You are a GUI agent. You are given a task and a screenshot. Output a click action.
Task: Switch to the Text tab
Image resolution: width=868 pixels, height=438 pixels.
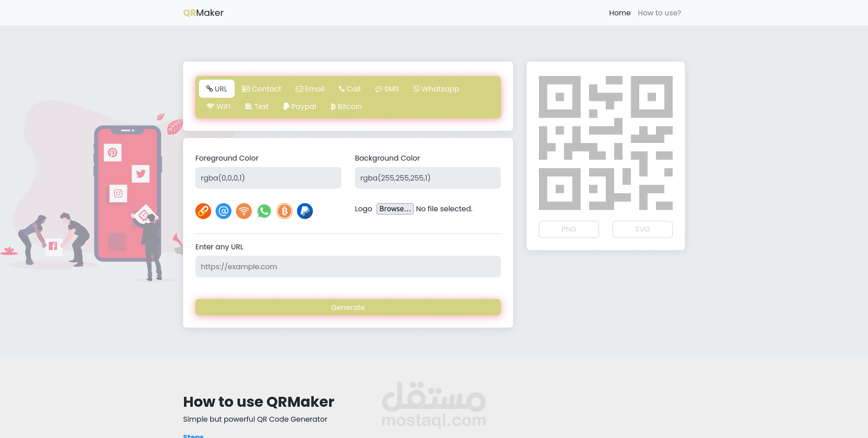(x=257, y=106)
